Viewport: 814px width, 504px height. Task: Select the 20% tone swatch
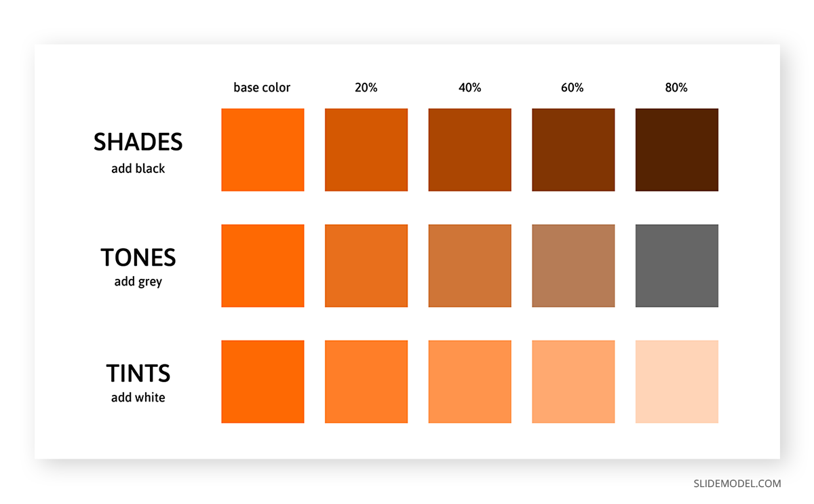pyautogui.click(x=366, y=266)
